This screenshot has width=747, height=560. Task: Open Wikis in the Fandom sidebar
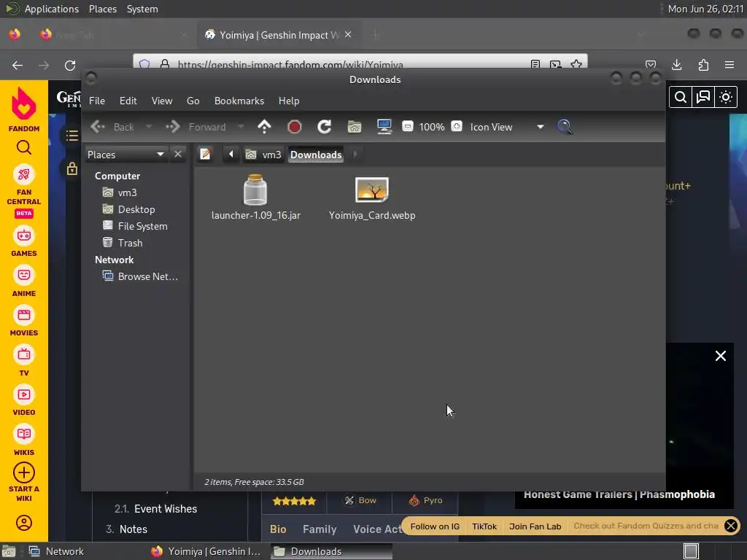[x=24, y=441]
